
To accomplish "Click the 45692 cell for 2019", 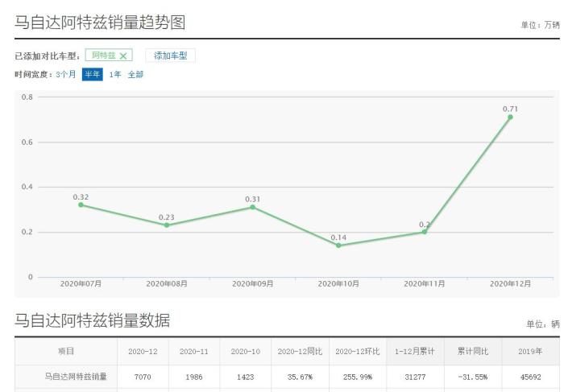I will pos(530,377).
